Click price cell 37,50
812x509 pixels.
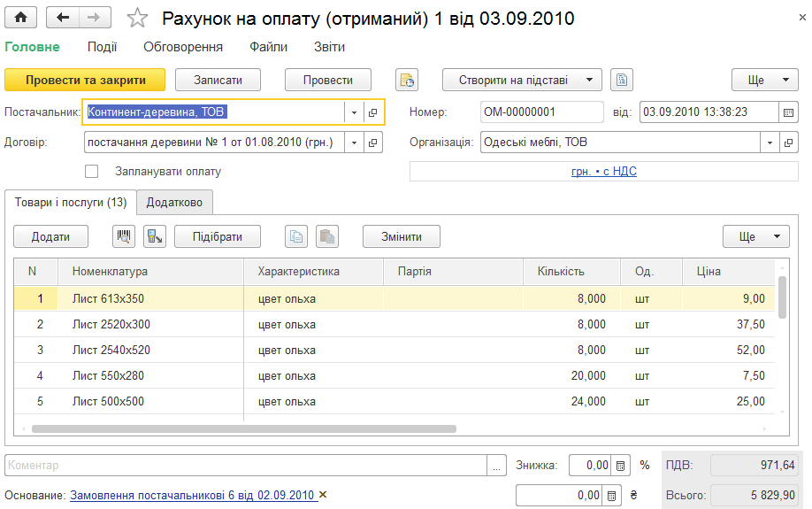[x=728, y=325]
